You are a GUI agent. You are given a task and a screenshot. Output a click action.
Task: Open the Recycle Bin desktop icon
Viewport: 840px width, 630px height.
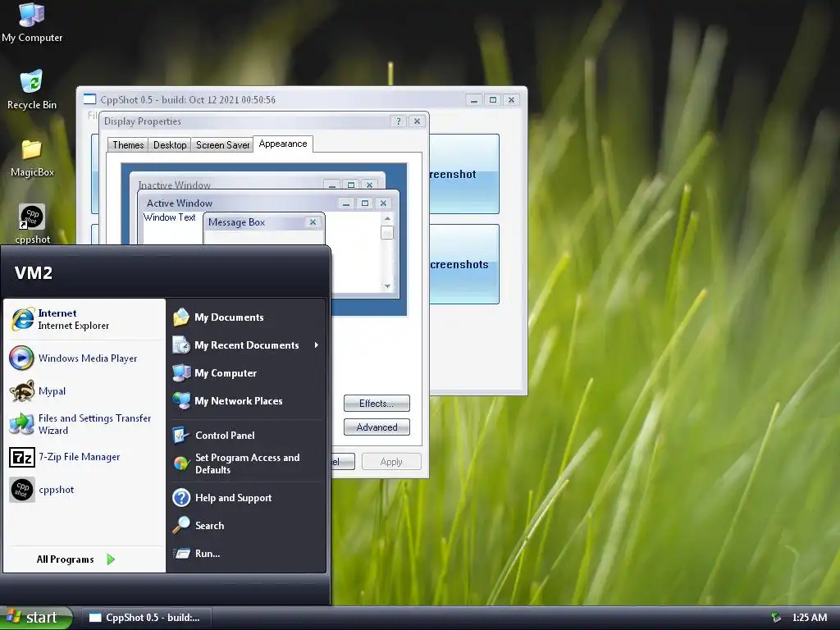(32, 90)
